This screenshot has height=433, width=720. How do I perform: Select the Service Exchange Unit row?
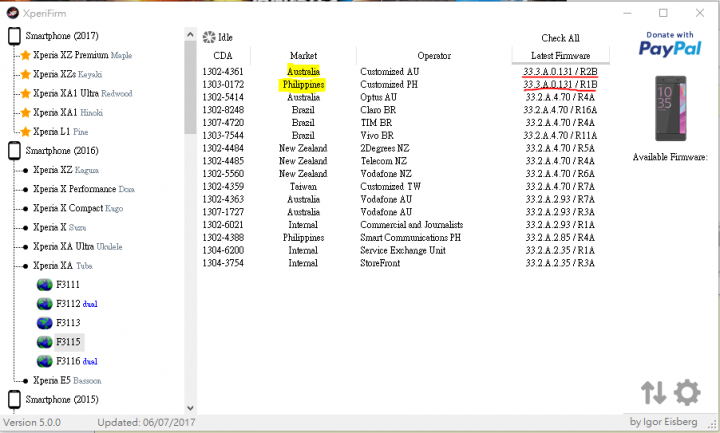point(406,251)
